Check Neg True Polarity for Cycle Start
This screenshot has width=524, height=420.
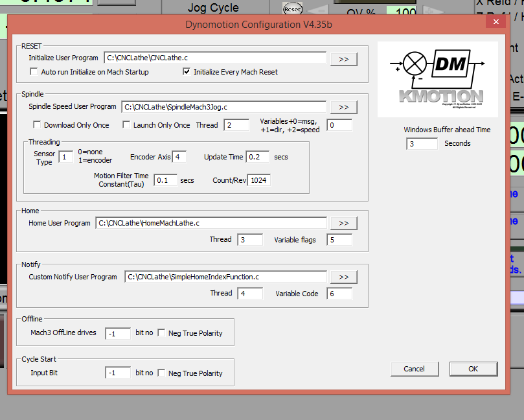[162, 373]
